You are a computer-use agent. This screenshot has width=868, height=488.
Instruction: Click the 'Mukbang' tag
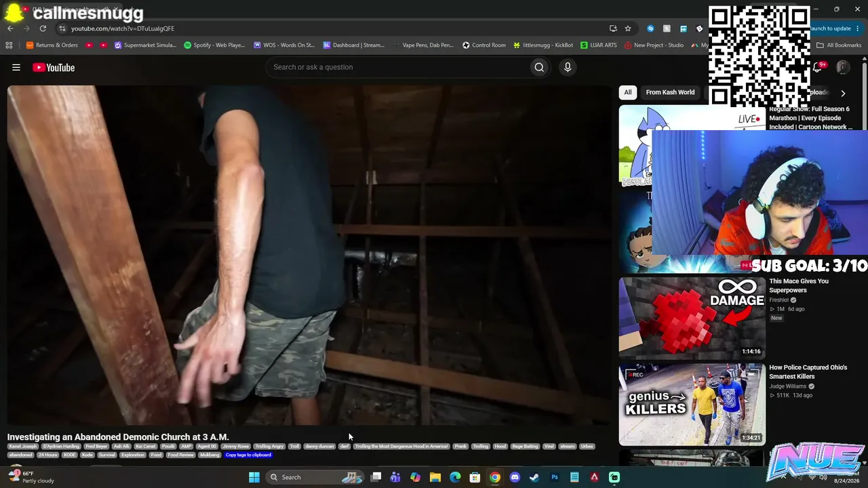[x=210, y=455]
